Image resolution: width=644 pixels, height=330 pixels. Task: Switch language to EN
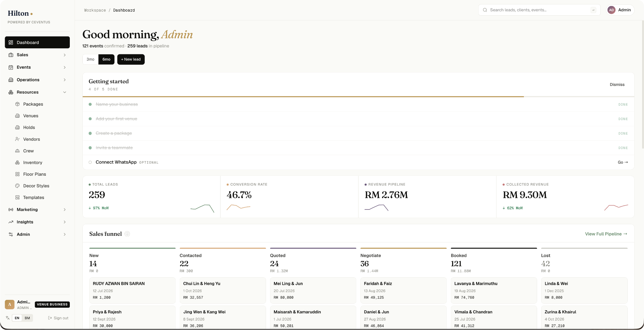pyautogui.click(x=17, y=318)
